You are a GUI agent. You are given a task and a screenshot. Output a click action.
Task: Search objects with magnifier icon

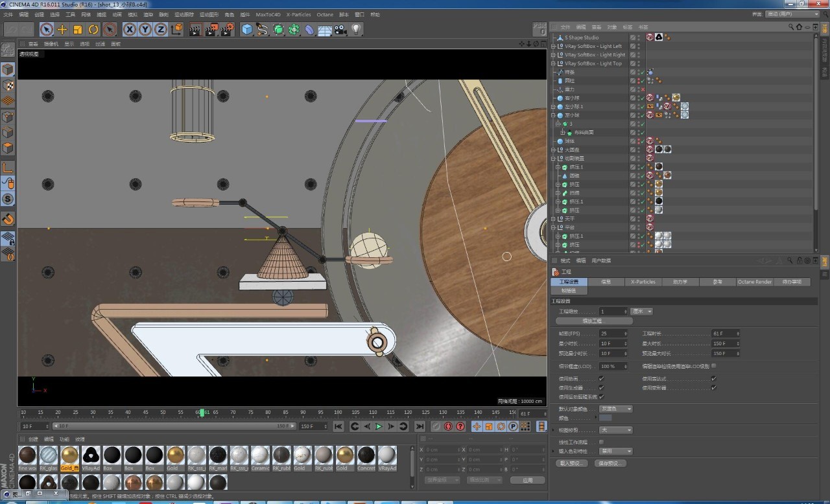tap(791, 27)
